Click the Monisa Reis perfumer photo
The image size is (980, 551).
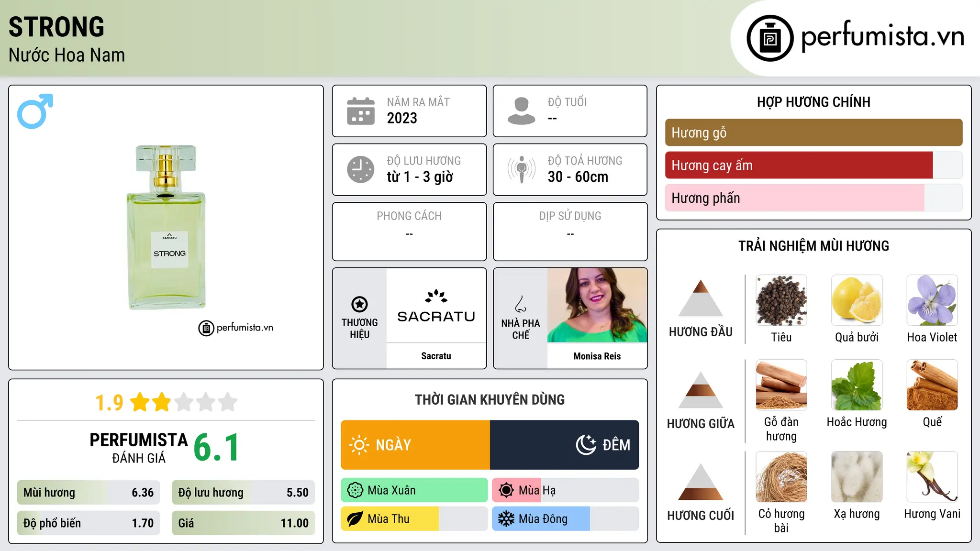click(x=597, y=305)
